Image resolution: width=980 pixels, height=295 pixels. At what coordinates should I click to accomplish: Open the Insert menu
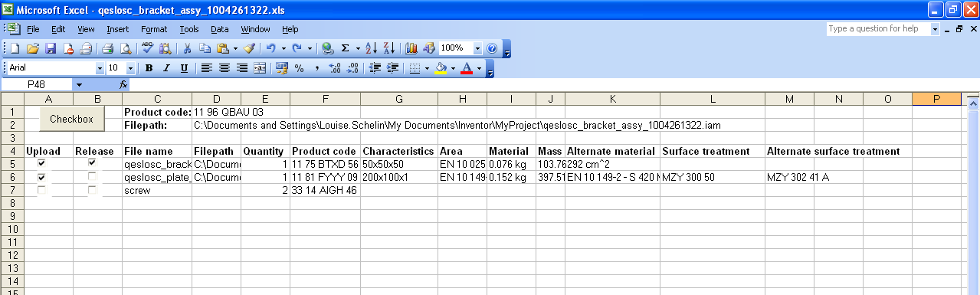(x=118, y=29)
